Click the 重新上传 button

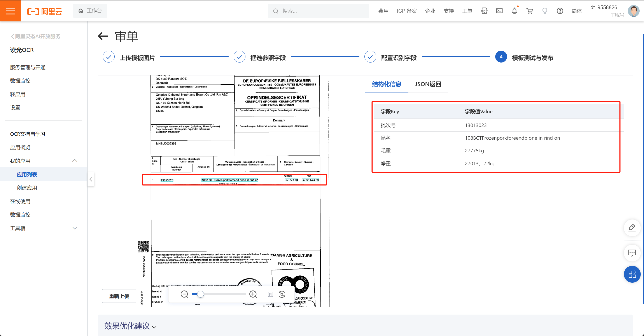point(119,296)
